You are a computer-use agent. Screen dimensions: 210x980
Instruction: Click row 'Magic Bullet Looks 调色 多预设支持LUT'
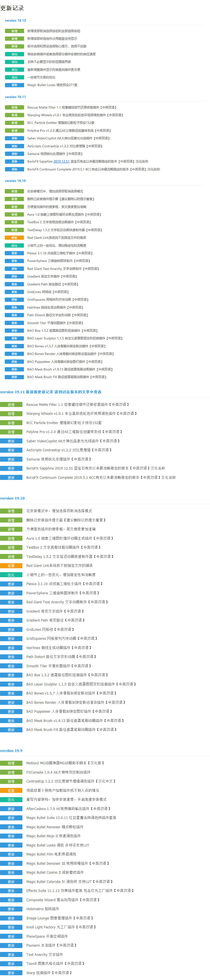click(58, 845)
